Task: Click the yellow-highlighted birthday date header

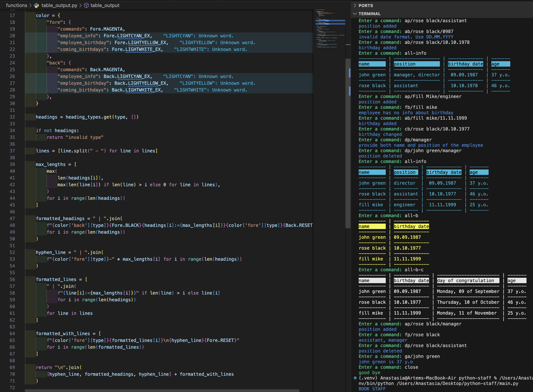Action: point(411,226)
